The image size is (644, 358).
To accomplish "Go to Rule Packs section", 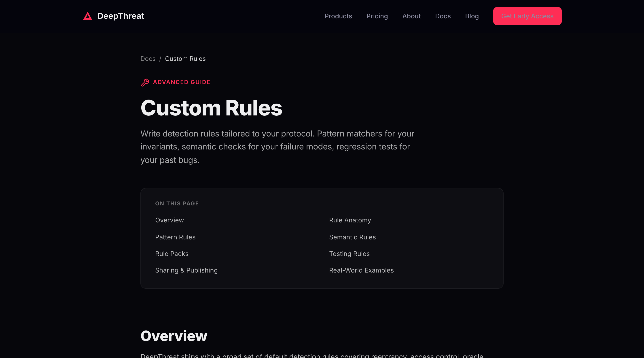I will (x=172, y=254).
